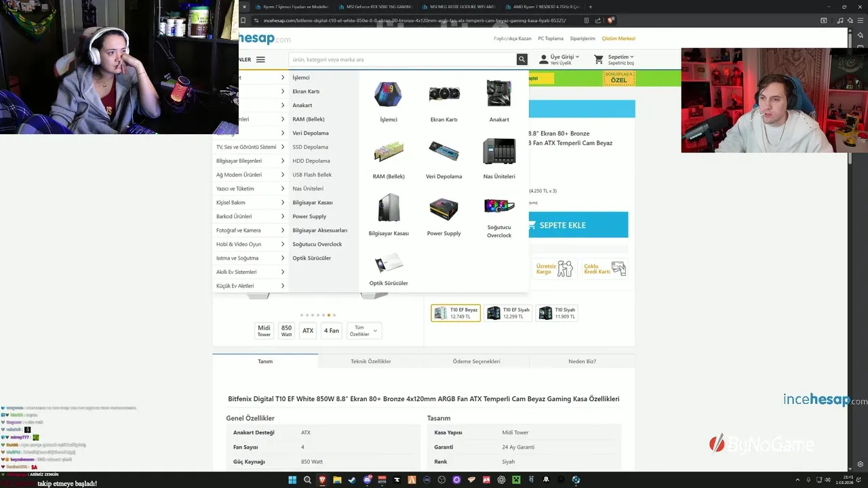The height and width of the screenshot is (488, 868).
Task: Open the Siparişlerim link
Action: pyautogui.click(x=583, y=39)
